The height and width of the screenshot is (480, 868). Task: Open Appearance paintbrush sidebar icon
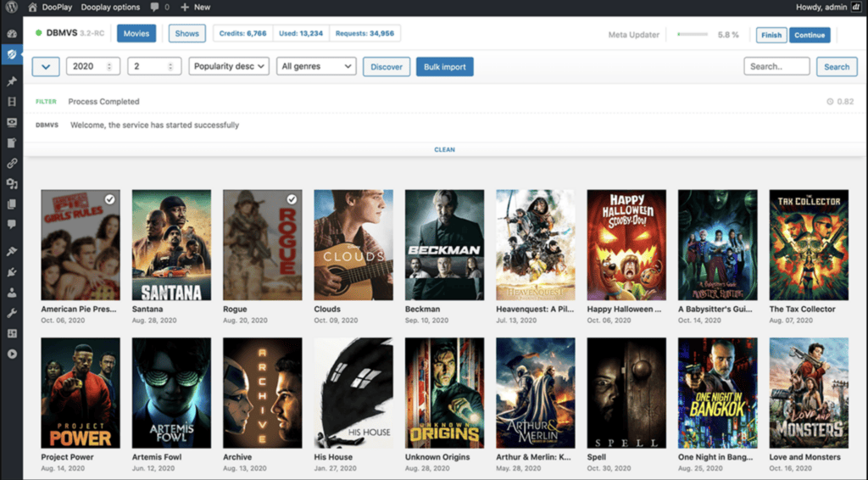coord(12,251)
